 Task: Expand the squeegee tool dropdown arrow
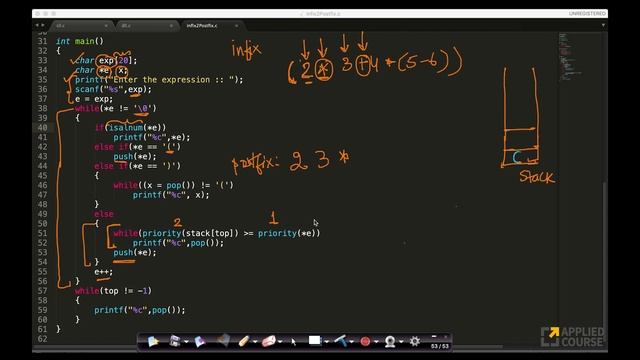click(x=351, y=342)
